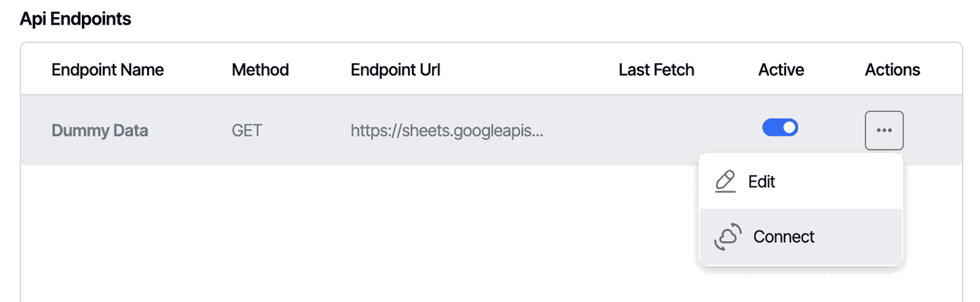Click the white knob of the Active switch

790,128
